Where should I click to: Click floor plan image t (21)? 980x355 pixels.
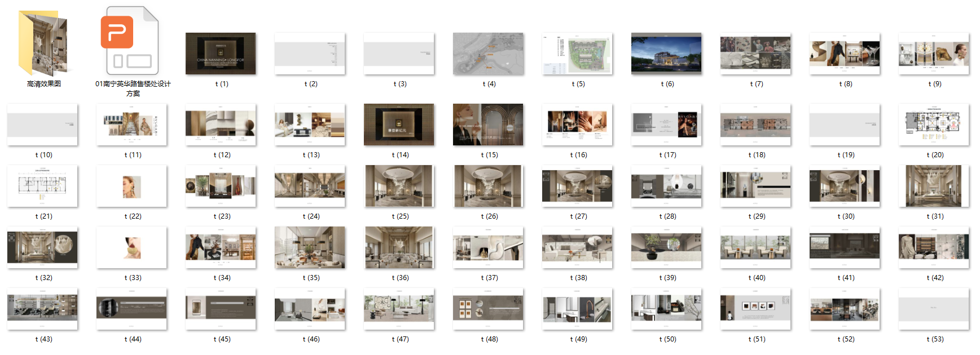[x=42, y=186]
